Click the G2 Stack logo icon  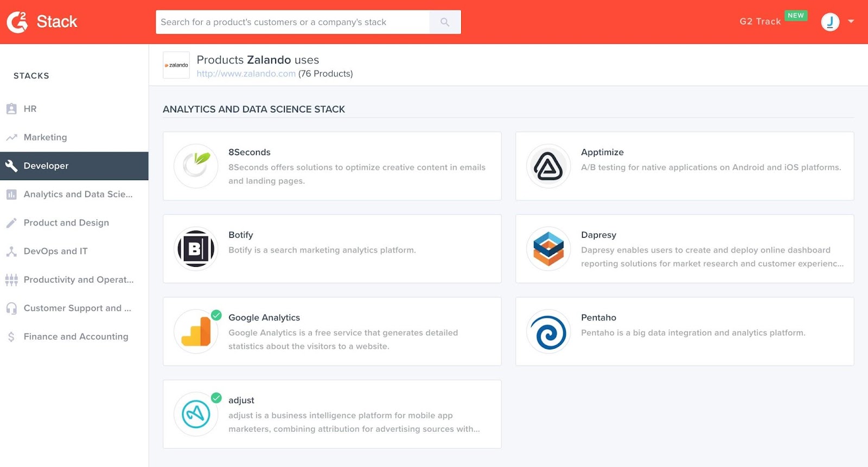(17, 22)
